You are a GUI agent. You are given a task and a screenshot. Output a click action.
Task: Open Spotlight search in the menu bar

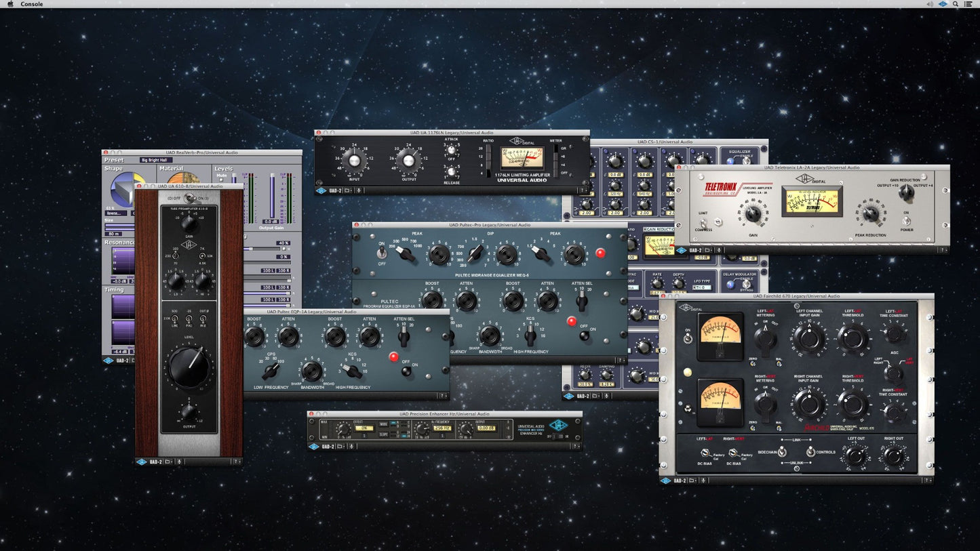[956, 4]
